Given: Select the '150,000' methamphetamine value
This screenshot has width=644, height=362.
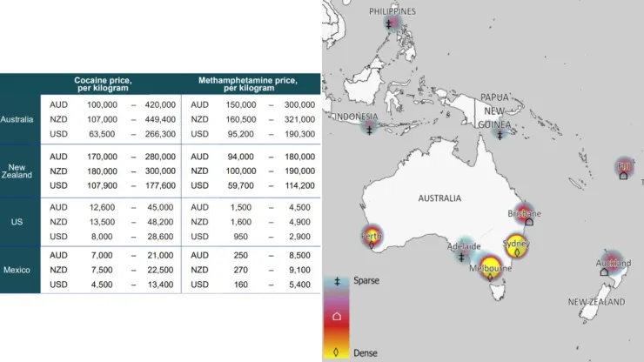Looking at the screenshot, I should [241, 104].
